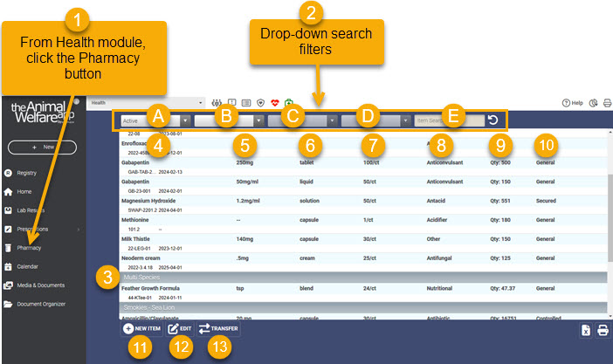Select the Magnesium Hydroxide item
The image size is (613, 364).
click(148, 201)
